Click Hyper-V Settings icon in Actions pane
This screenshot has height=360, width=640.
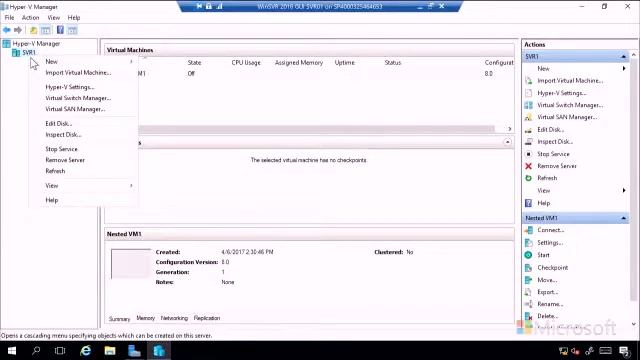click(x=529, y=93)
